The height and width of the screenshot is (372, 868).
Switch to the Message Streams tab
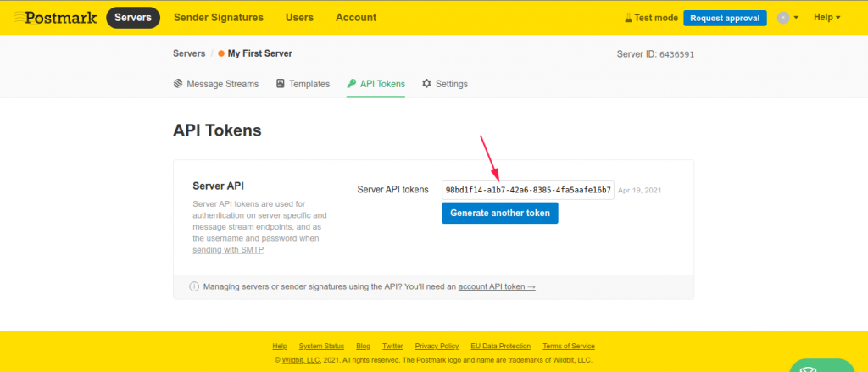(216, 84)
